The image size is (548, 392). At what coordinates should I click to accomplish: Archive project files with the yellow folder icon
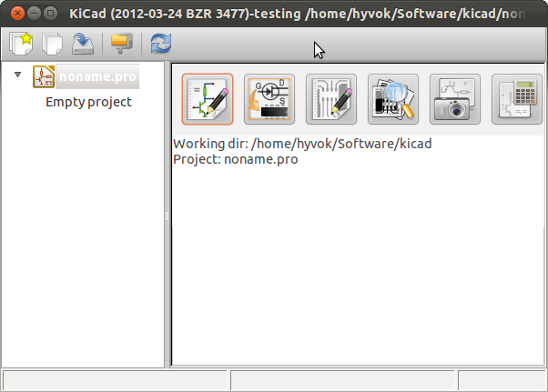[x=122, y=43]
